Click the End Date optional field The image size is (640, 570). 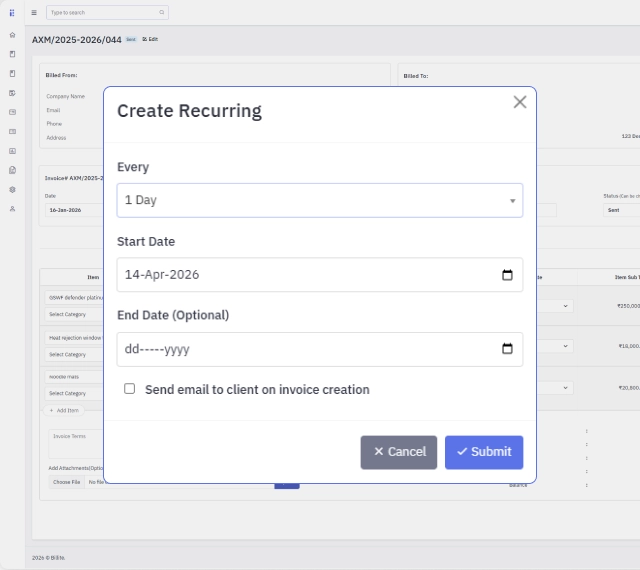(305, 349)
